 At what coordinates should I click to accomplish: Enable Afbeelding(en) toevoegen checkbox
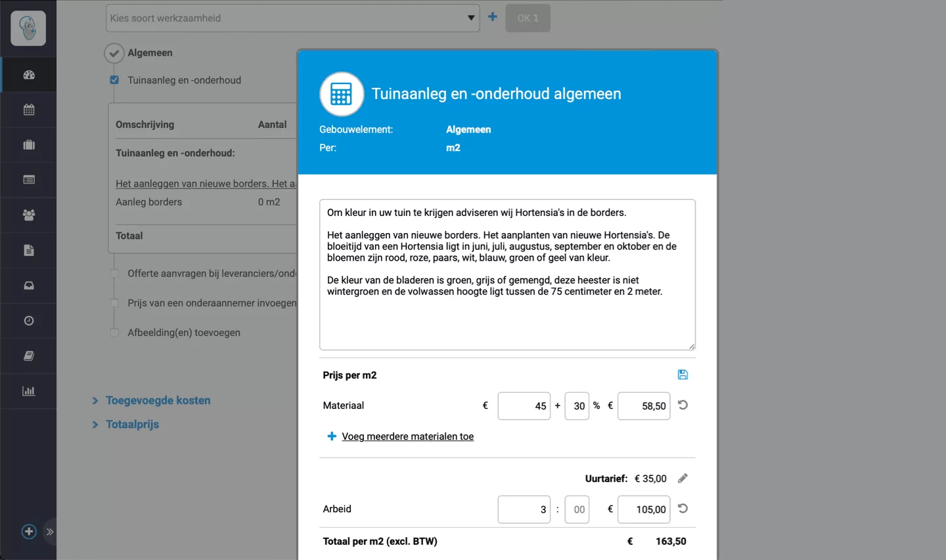coord(114,333)
